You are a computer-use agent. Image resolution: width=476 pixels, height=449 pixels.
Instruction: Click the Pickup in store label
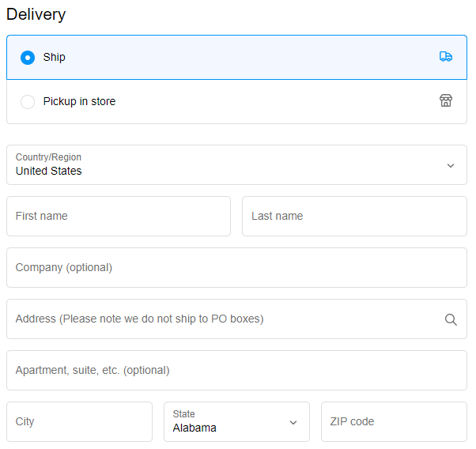pos(79,101)
